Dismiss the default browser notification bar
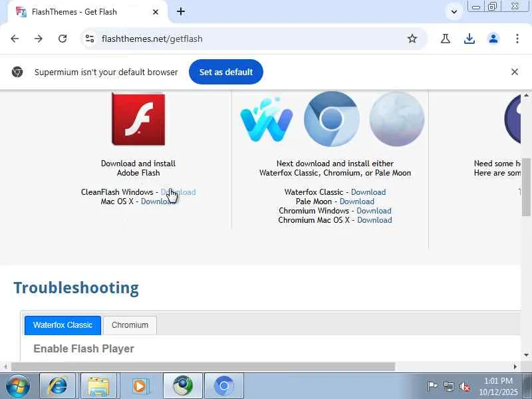Screen dimensions: 532x399 (514, 72)
